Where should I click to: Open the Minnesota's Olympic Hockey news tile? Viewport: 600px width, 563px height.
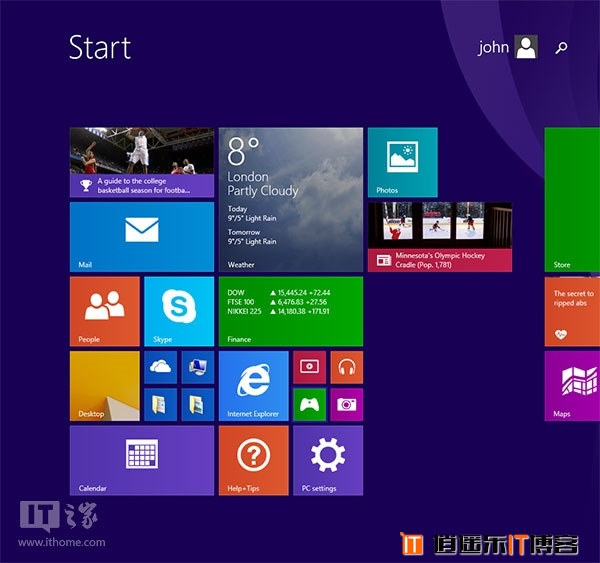click(440, 237)
